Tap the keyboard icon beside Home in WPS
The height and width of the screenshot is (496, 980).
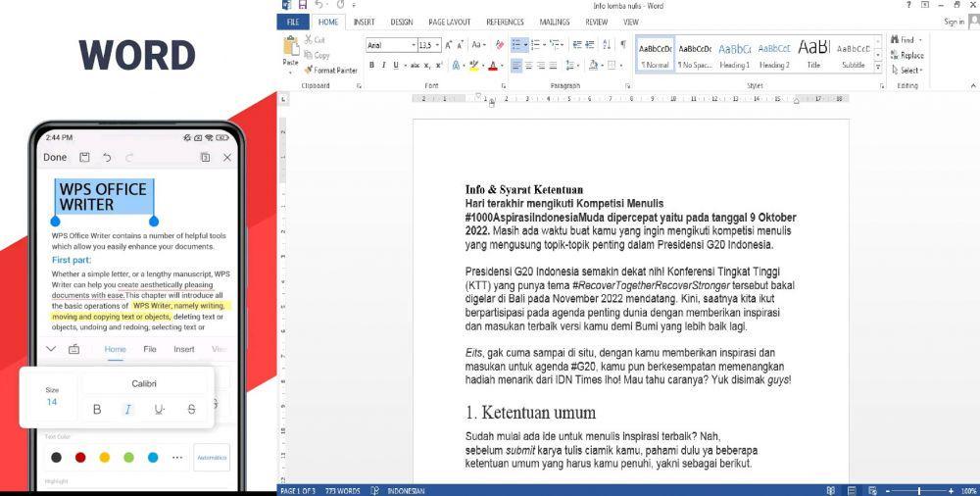73,349
